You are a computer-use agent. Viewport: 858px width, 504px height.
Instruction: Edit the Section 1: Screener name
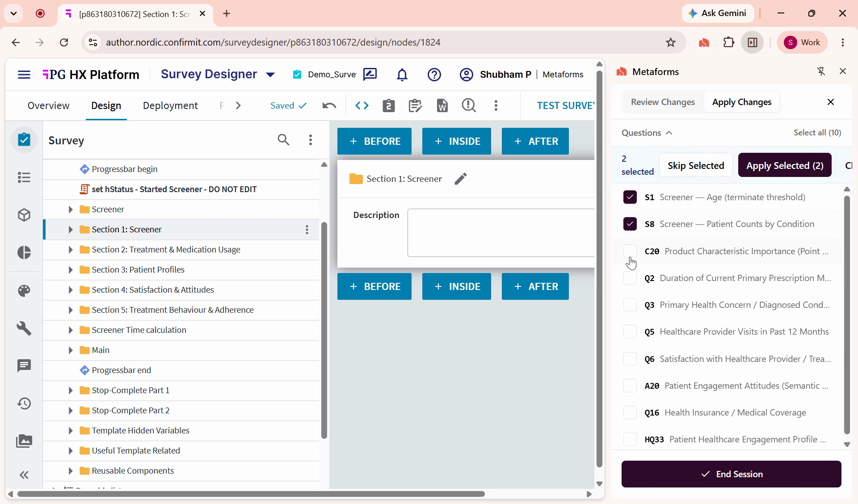(x=461, y=179)
